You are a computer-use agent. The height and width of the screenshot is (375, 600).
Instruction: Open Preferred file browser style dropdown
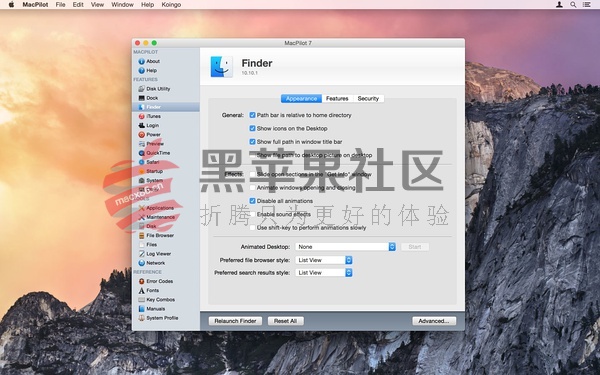324,260
